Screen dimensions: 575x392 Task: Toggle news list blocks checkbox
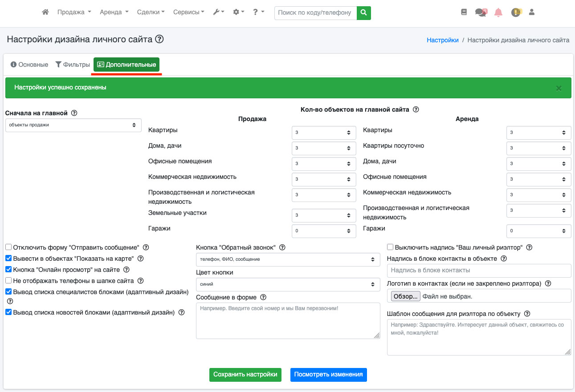click(x=8, y=312)
